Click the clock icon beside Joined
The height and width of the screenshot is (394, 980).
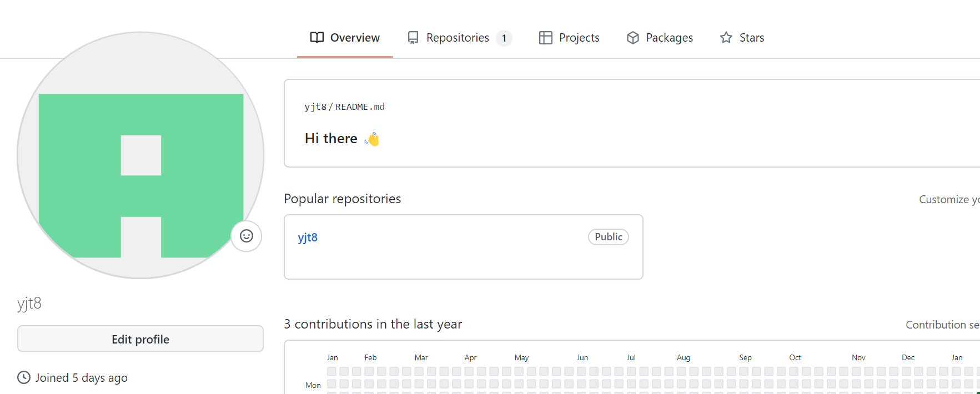[x=24, y=377]
